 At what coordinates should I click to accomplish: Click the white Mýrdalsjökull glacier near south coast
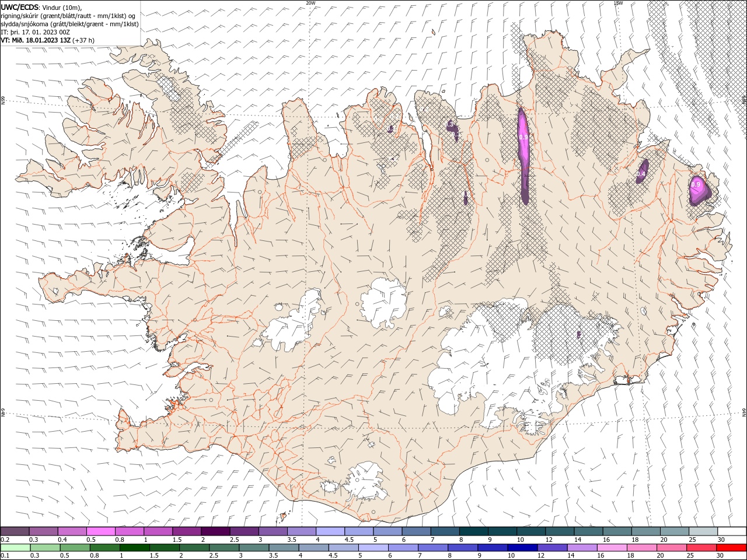pyautogui.click(x=364, y=481)
